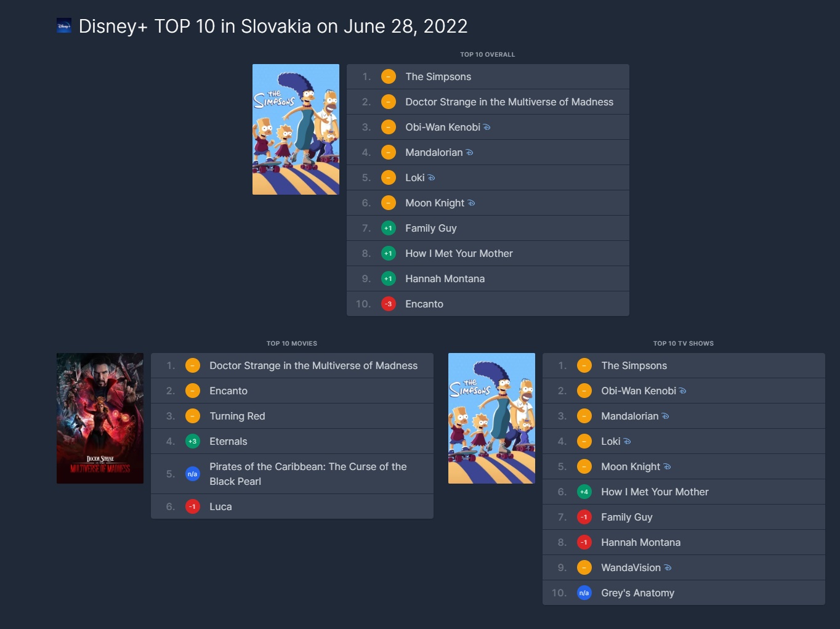840x629 pixels.
Task: Click the Disney+ original icon next to Mandalorian in TV Shows
Action: [665, 416]
